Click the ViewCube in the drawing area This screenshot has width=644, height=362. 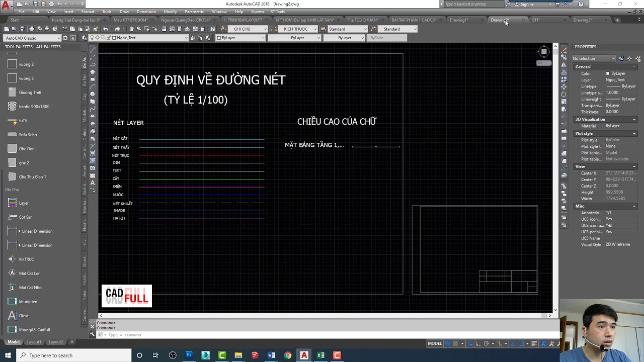pyautogui.click(x=544, y=52)
